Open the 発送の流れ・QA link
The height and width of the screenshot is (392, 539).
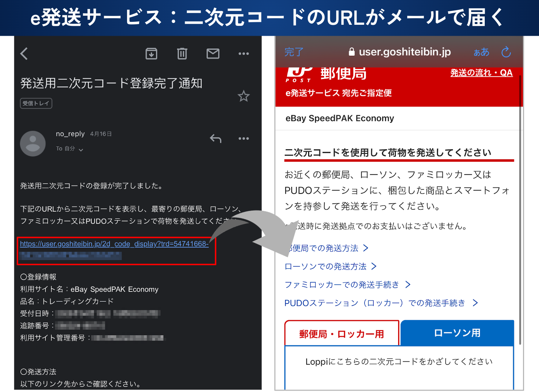(x=481, y=73)
